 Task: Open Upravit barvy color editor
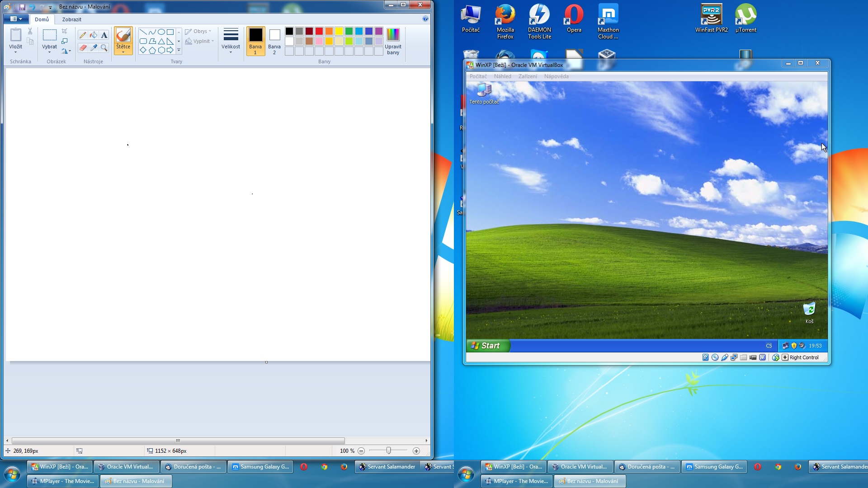click(393, 41)
